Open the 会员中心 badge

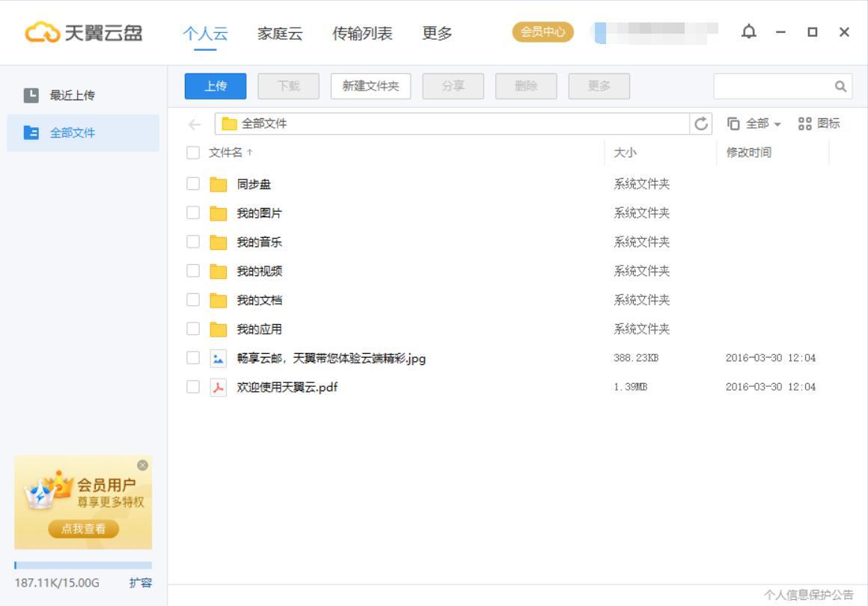pos(542,32)
